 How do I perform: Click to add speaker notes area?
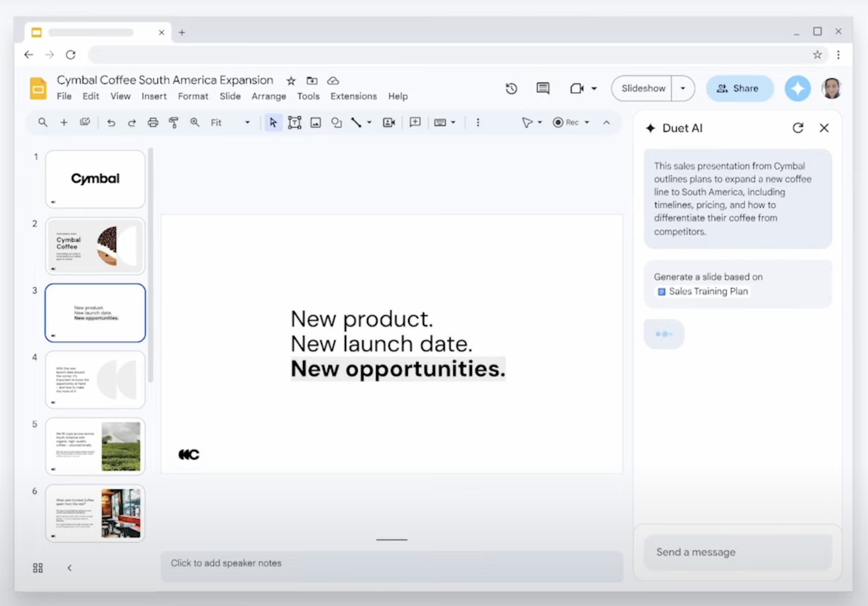[392, 566]
